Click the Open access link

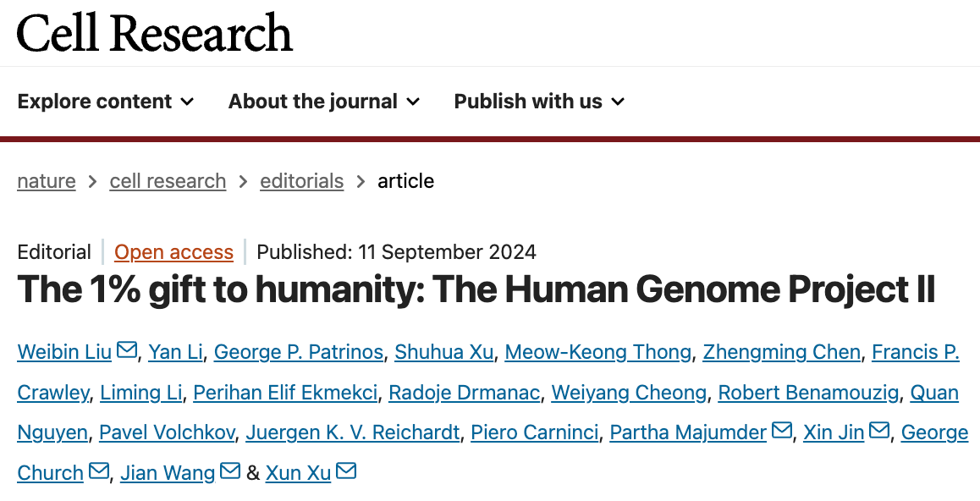coord(173,252)
